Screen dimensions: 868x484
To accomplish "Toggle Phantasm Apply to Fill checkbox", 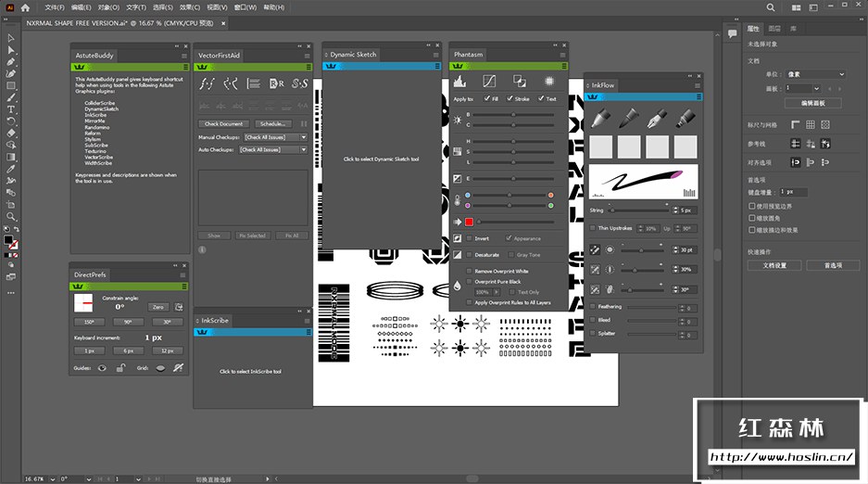I will 486,98.
